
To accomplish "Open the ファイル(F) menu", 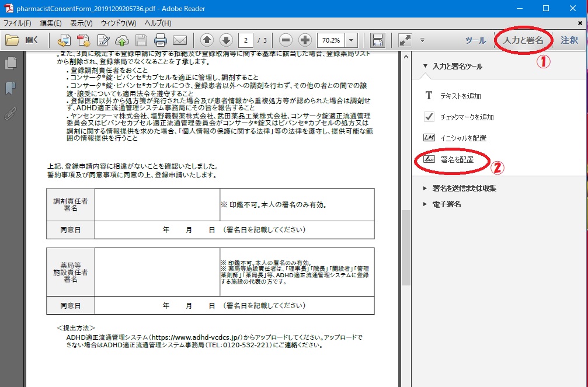I will pos(18,23).
